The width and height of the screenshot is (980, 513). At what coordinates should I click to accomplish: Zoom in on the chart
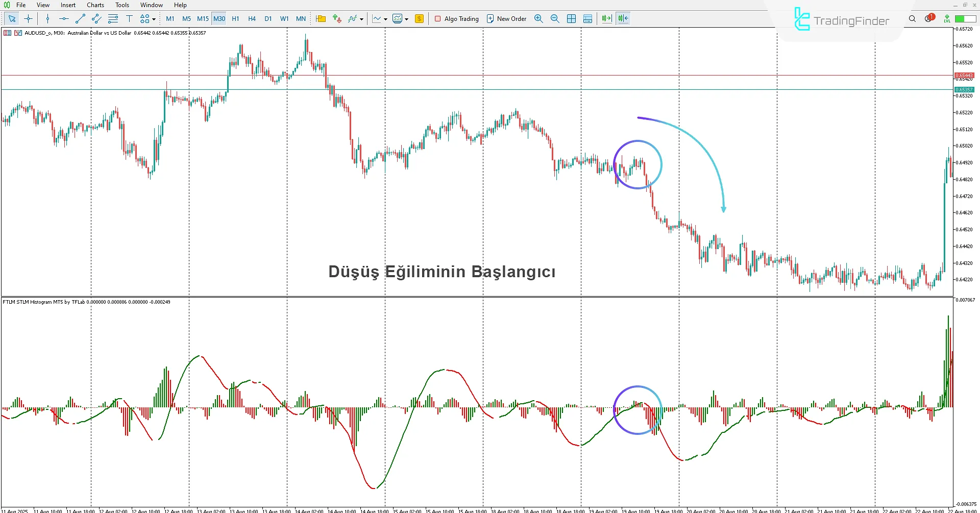pyautogui.click(x=538, y=18)
